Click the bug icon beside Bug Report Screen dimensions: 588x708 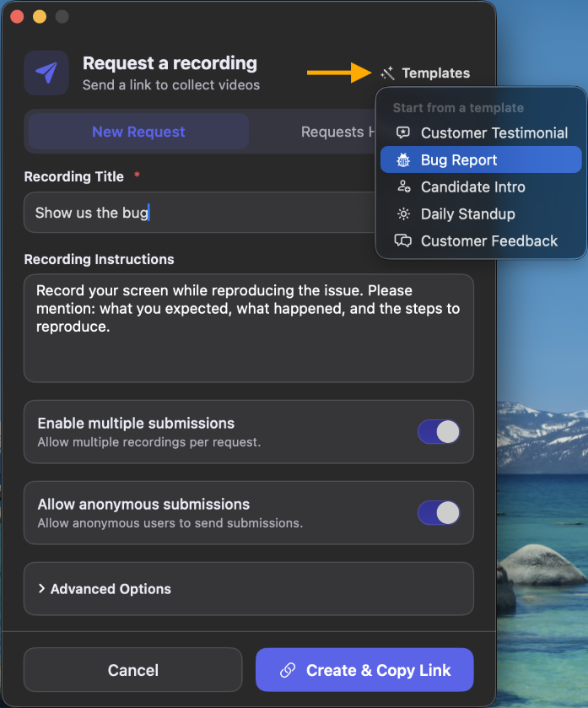(403, 159)
